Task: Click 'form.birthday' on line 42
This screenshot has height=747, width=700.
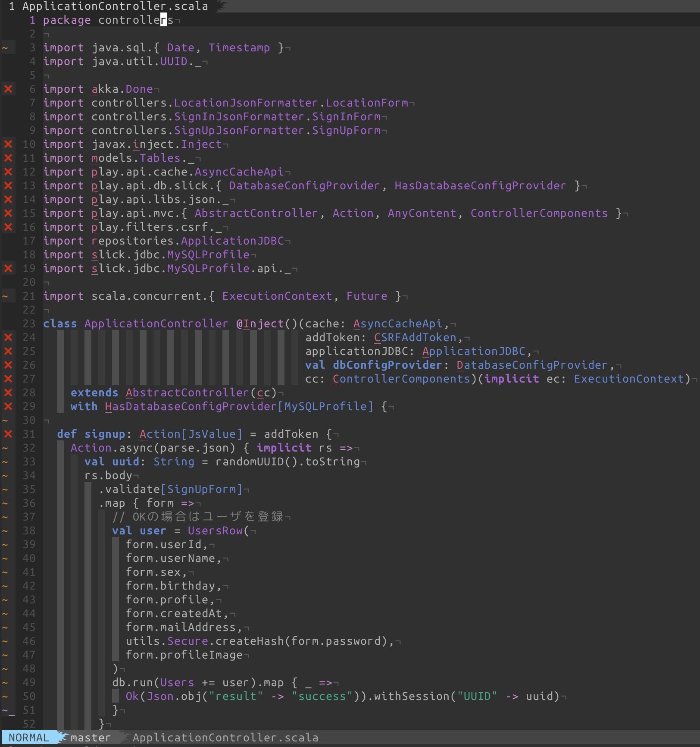Action: pos(170,586)
